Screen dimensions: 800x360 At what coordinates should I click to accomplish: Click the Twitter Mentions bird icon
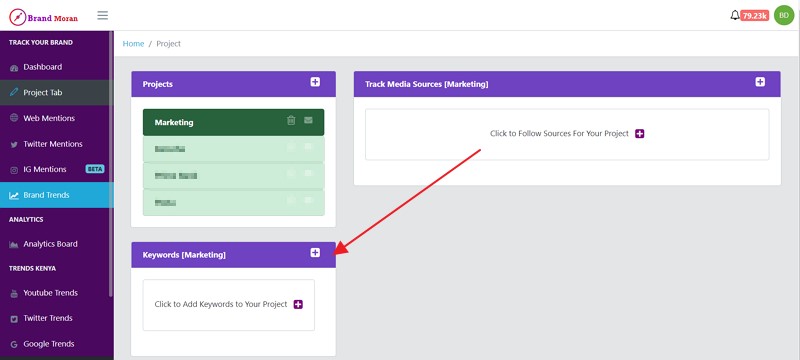[14, 144]
